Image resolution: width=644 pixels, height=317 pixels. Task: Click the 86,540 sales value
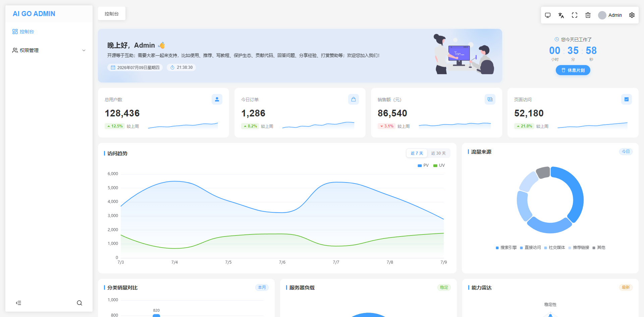pos(392,113)
